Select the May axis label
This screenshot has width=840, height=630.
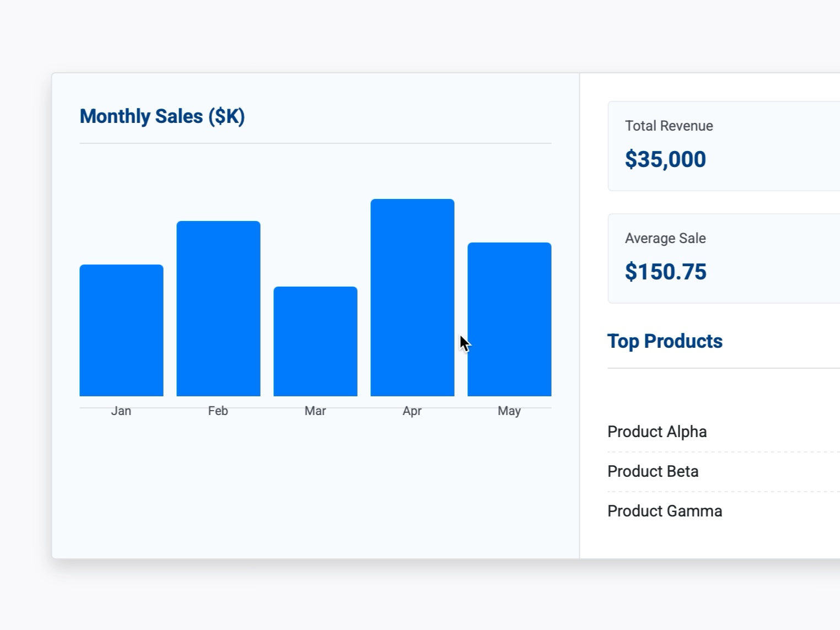[x=509, y=411]
